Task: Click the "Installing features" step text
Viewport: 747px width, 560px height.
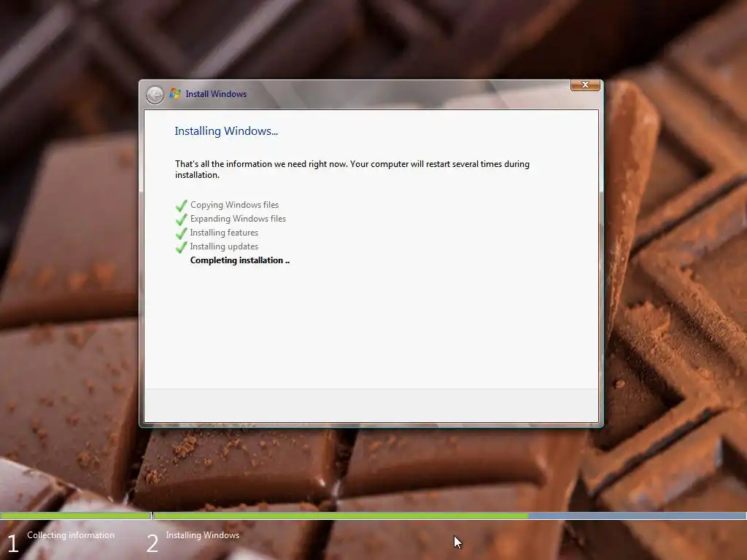Action: (224, 233)
